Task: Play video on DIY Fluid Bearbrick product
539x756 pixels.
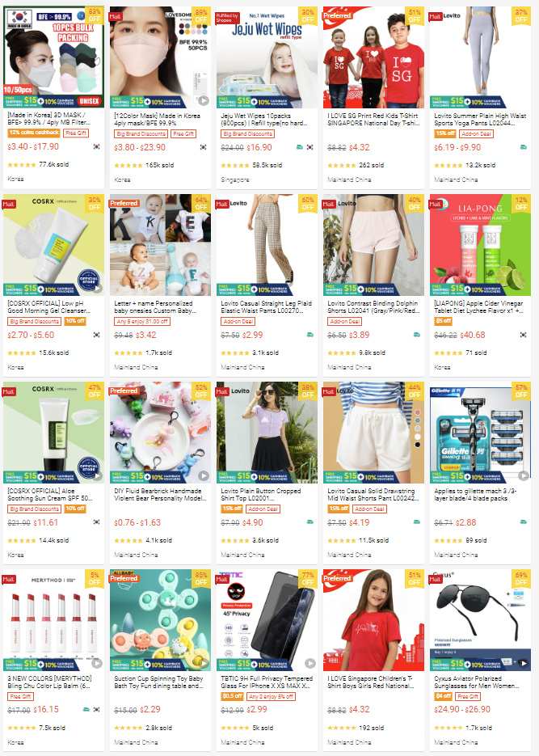Action: coord(204,476)
